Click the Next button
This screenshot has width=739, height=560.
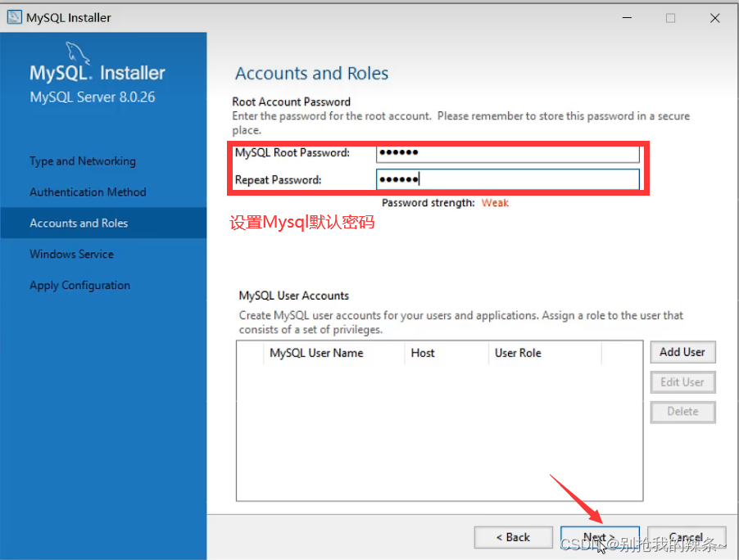(600, 537)
